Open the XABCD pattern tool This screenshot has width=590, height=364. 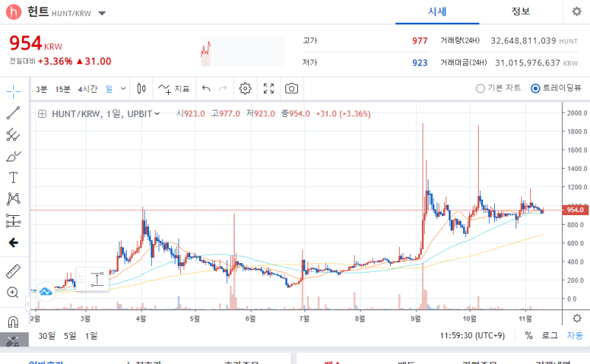tap(13, 199)
